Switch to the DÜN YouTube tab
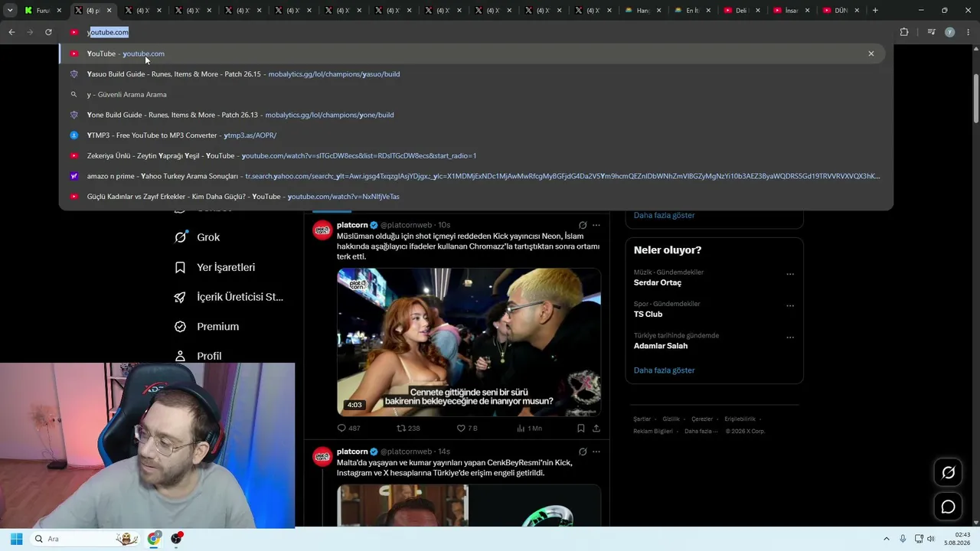This screenshot has height=551, width=980. 841,11
